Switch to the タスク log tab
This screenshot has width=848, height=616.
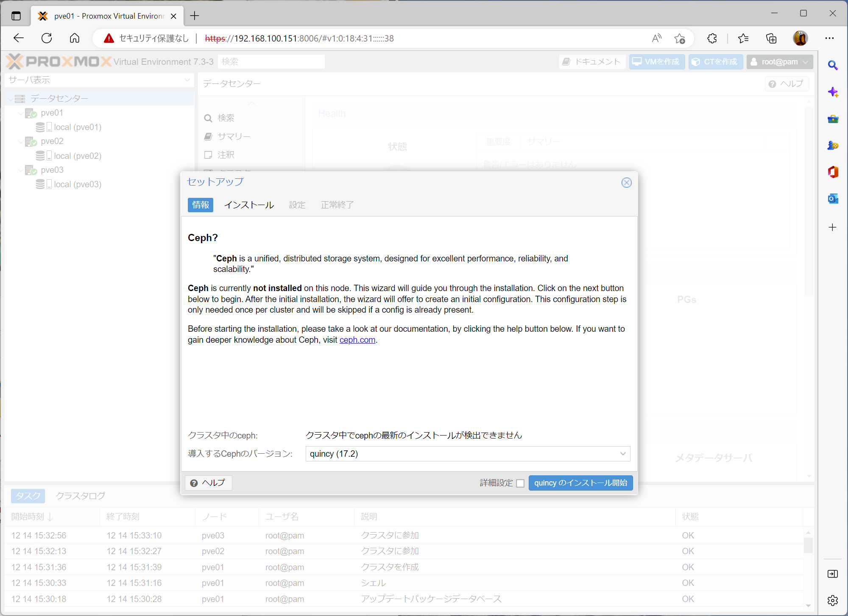coord(28,496)
